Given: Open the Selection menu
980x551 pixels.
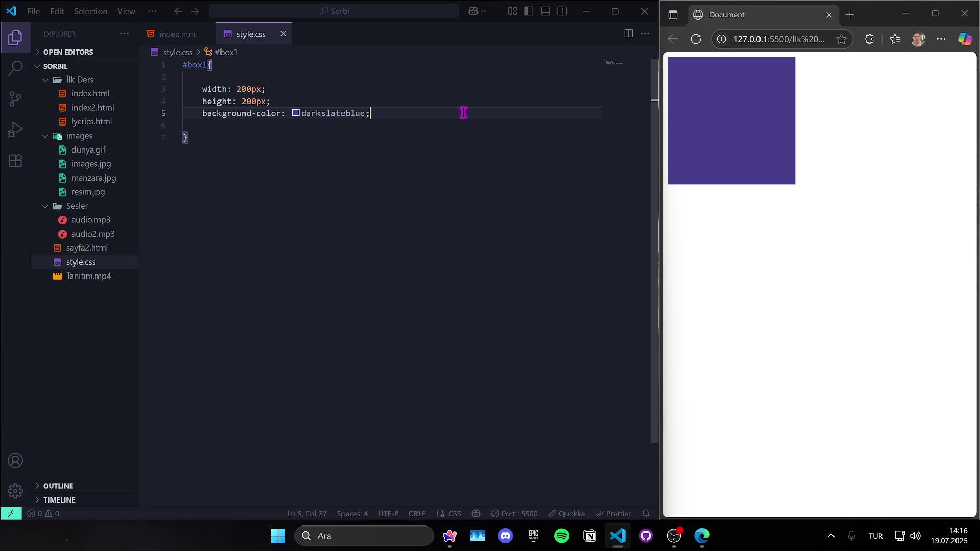Looking at the screenshot, I should (90, 11).
